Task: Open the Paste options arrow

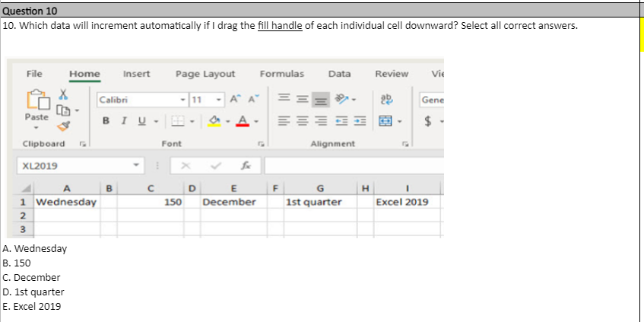Action: pos(36,128)
